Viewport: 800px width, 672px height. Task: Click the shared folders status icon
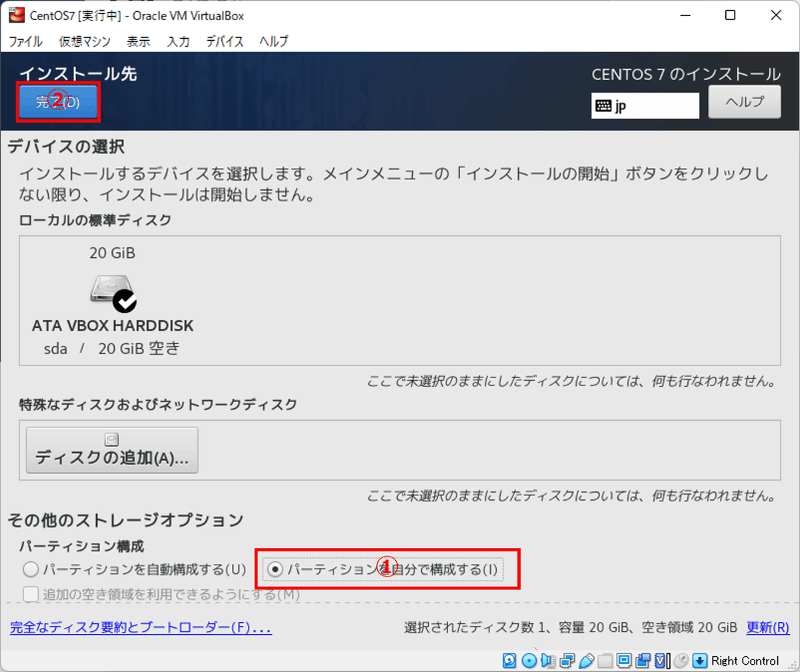[x=605, y=661]
